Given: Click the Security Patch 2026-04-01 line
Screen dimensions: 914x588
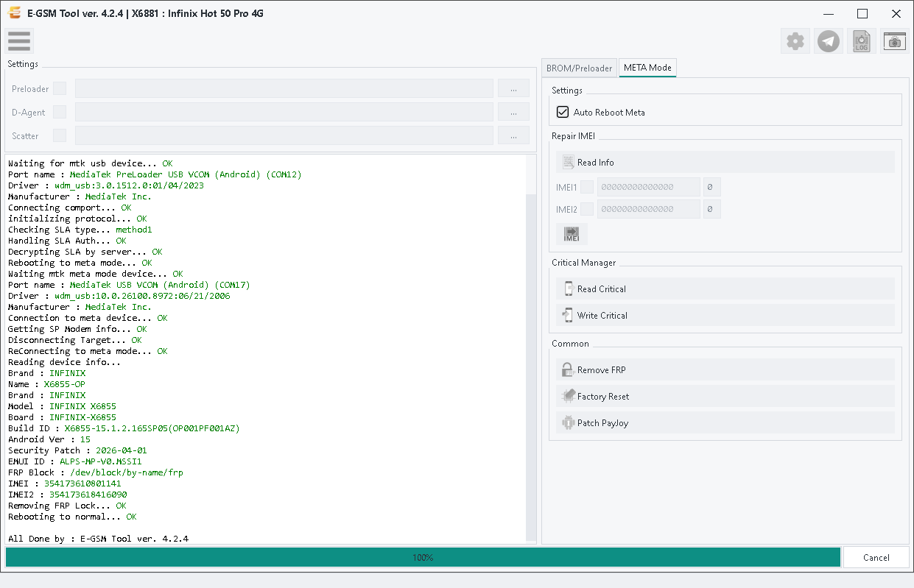Looking at the screenshot, I should (77, 450).
